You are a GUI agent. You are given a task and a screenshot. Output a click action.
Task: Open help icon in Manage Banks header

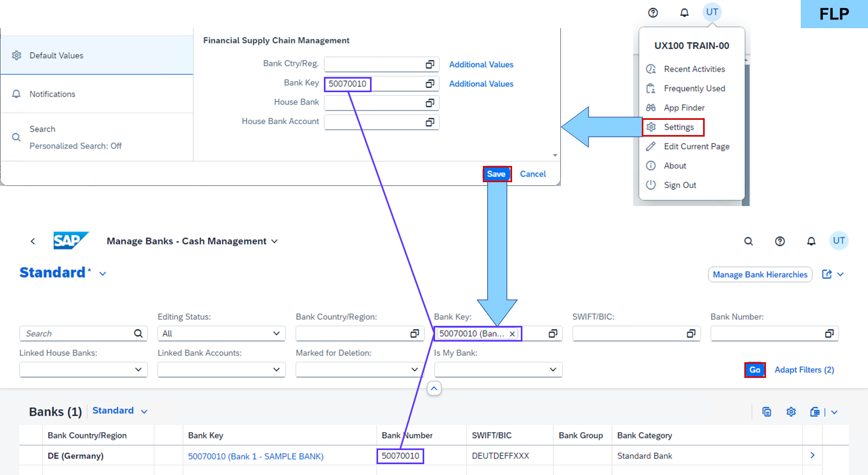pos(780,241)
